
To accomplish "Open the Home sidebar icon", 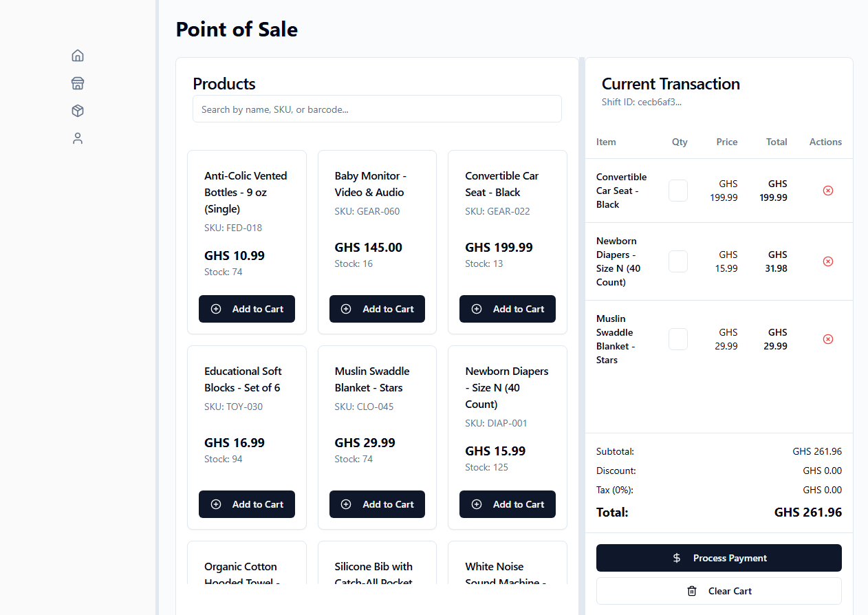I will pos(77,55).
